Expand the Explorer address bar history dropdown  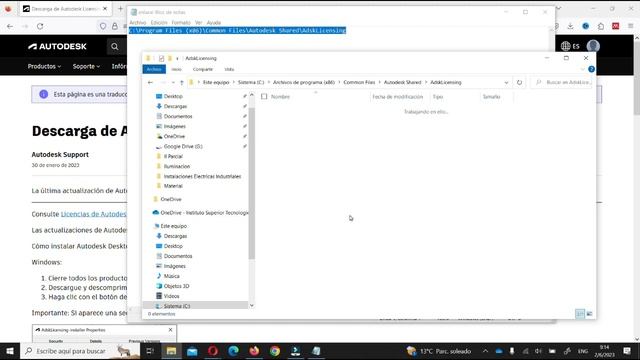click(507, 82)
